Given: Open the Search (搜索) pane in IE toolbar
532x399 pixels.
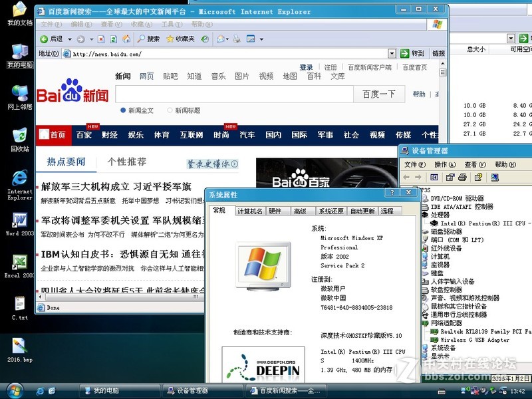Looking at the screenshot, I should pyautogui.click(x=148, y=39).
